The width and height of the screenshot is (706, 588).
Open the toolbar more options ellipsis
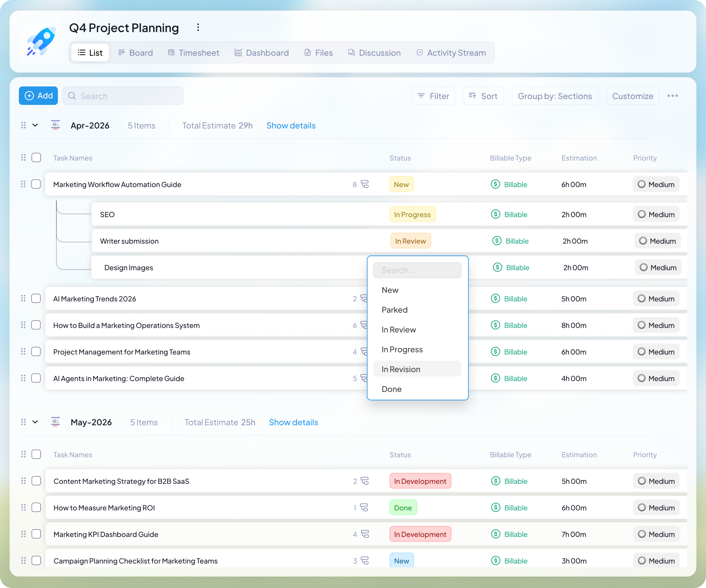(672, 96)
